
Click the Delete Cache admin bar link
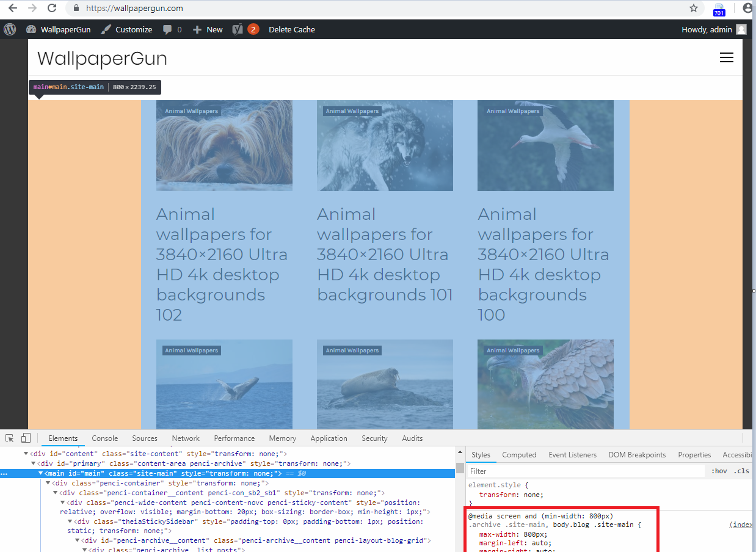(291, 29)
